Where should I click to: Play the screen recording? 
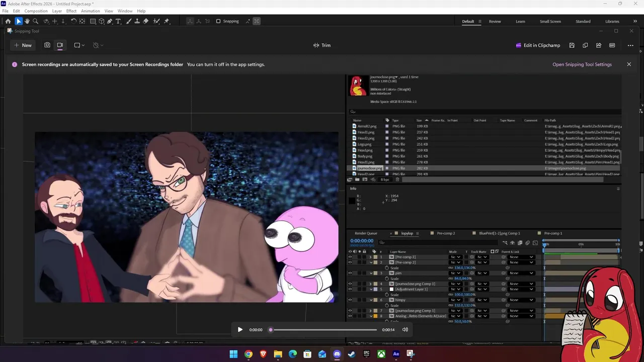tap(240, 330)
